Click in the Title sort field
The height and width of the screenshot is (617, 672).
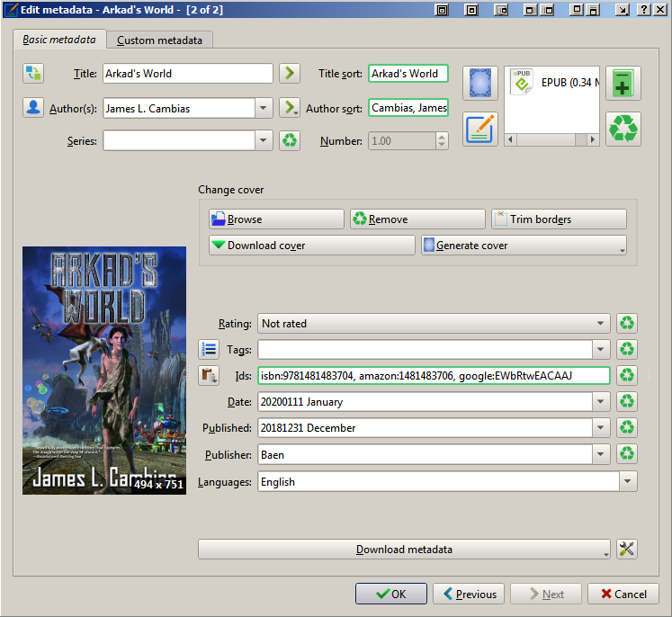(408, 73)
